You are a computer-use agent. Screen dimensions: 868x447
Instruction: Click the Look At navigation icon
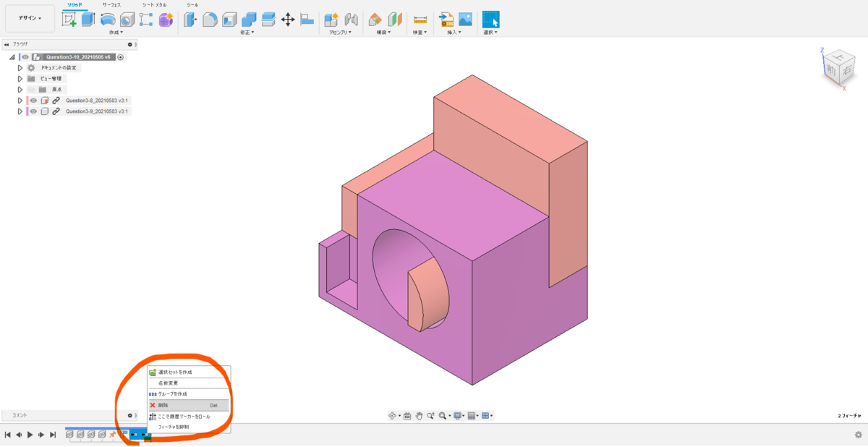[407, 416]
